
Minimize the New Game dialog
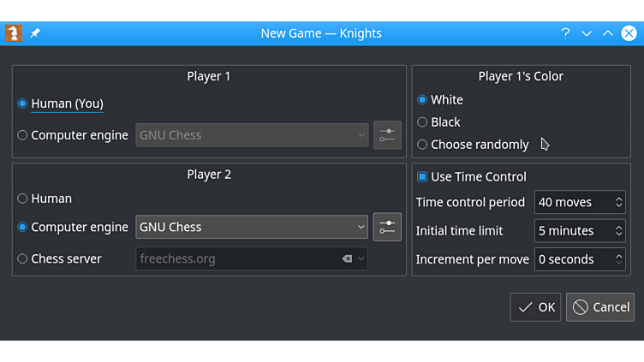coord(587,33)
